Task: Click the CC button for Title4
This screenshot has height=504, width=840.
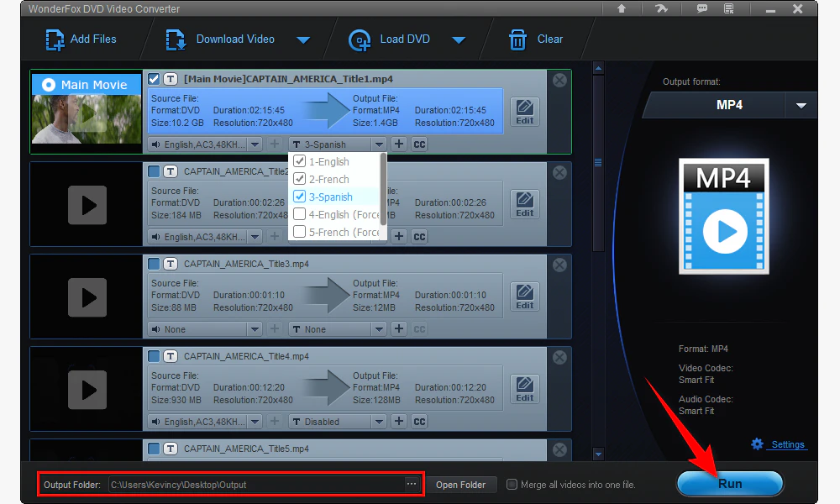Action: pyautogui.click(x=419, y=422)
